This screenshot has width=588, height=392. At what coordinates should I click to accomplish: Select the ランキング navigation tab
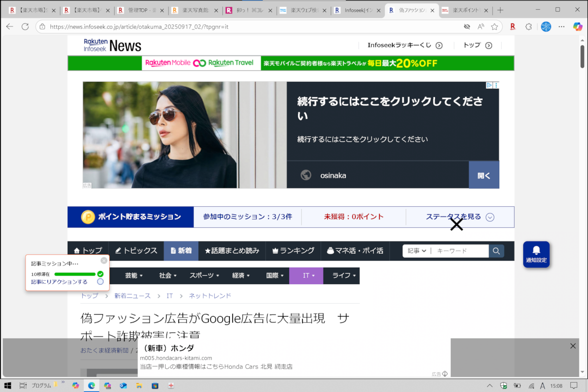click(293, 251)
